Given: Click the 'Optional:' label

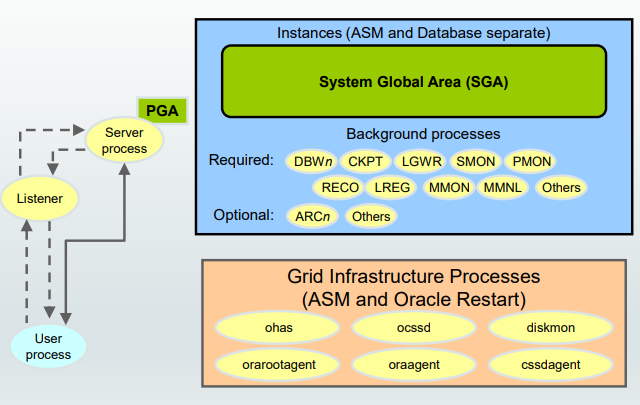Looking at the screenshot, I should pos(243,215).
